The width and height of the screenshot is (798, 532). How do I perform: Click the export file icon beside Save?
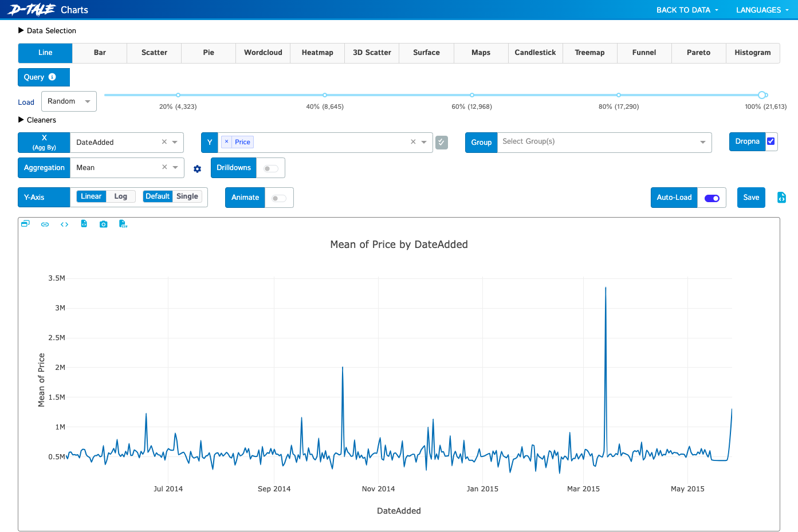[781, 198]
